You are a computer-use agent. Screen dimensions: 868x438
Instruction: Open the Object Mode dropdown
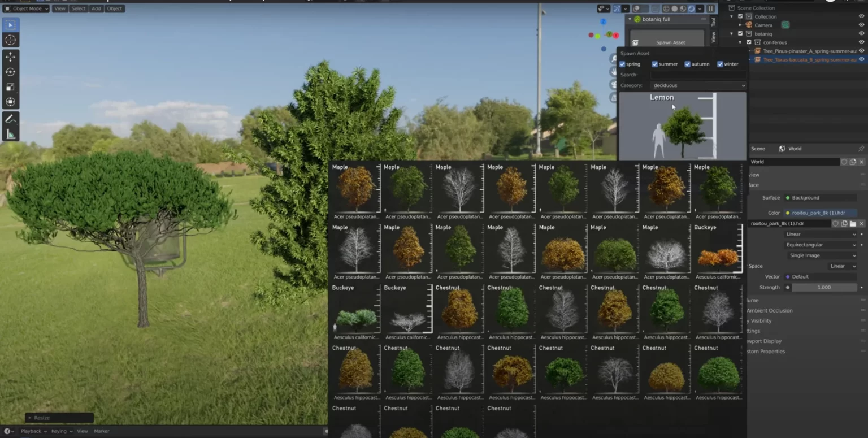click(26, 8)
